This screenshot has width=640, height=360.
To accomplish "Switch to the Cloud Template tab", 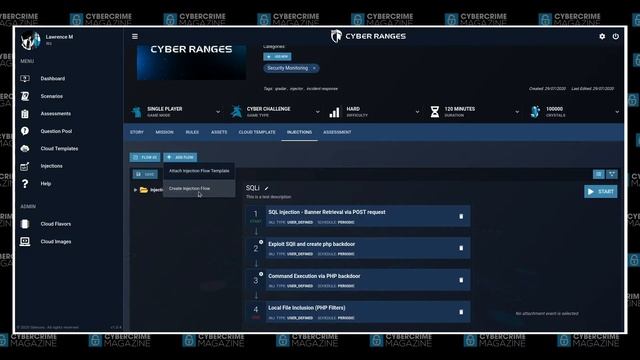I will pyautogui.click(x=257, y=132).
